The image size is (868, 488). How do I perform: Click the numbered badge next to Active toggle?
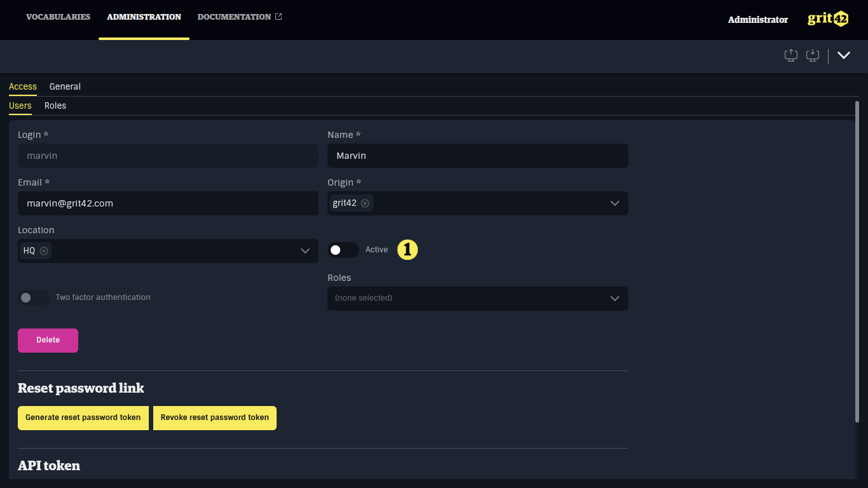[407, 250]
